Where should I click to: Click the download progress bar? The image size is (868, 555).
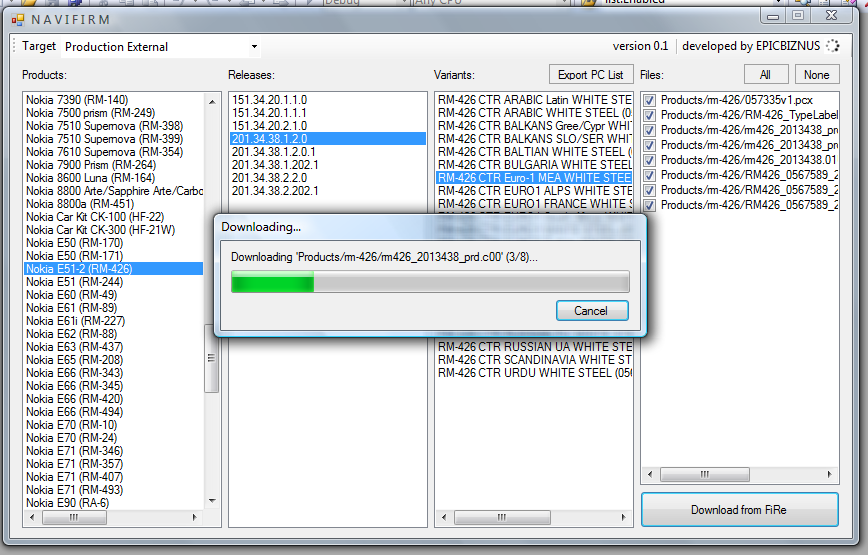pos(430,282)
